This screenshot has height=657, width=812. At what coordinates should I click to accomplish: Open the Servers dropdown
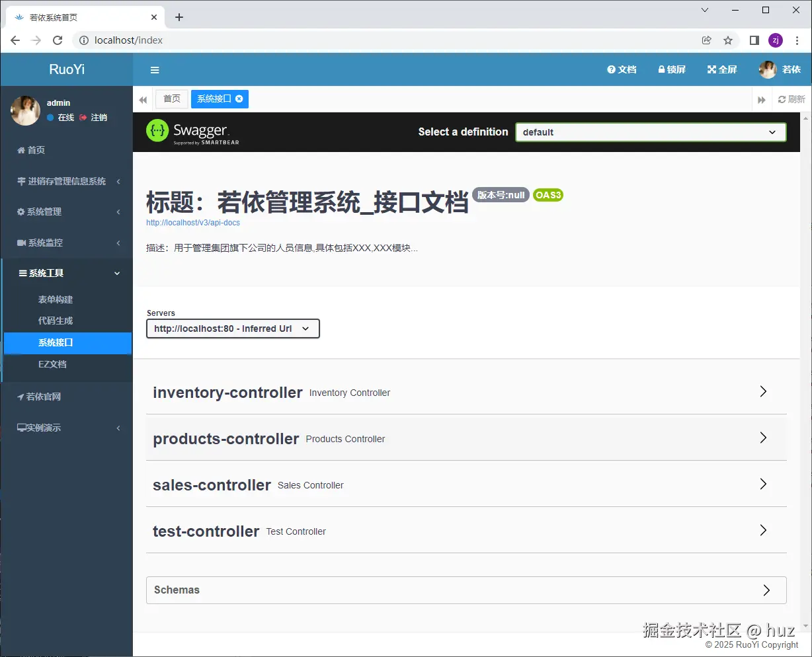click(x=233, y=328)
